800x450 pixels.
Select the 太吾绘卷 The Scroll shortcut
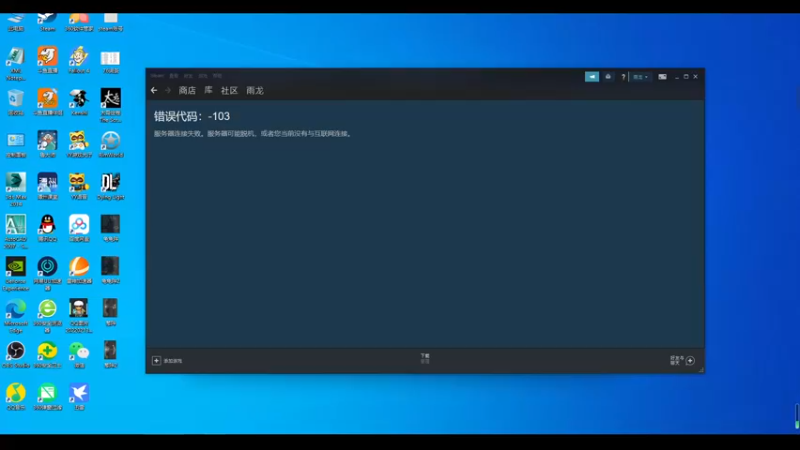[111, 106]
